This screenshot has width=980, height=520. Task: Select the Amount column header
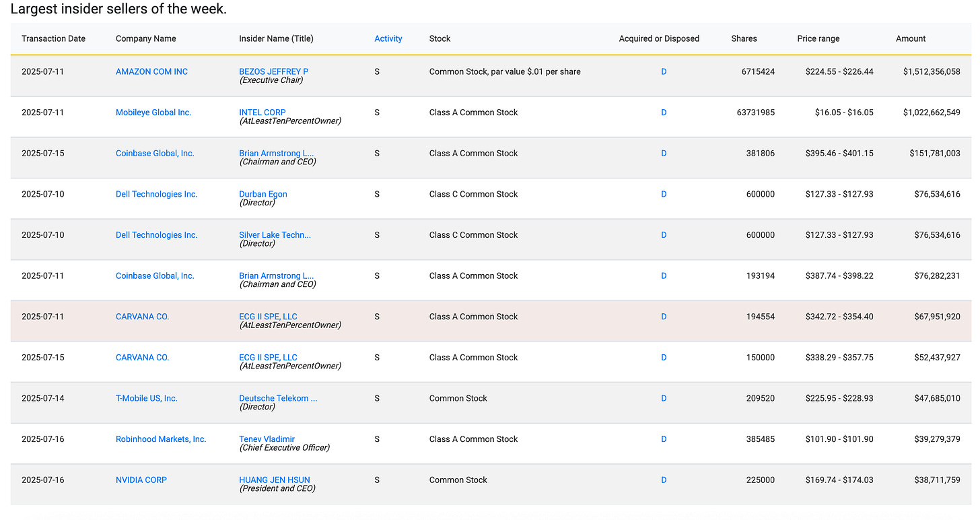pyautogui.click(x=911, y=38)
